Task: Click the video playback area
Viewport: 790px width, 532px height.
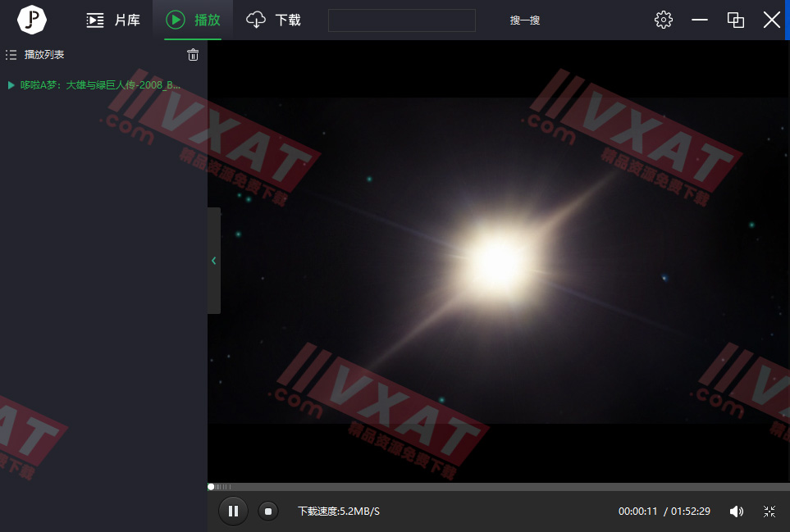Action: (x=499, y=261)
